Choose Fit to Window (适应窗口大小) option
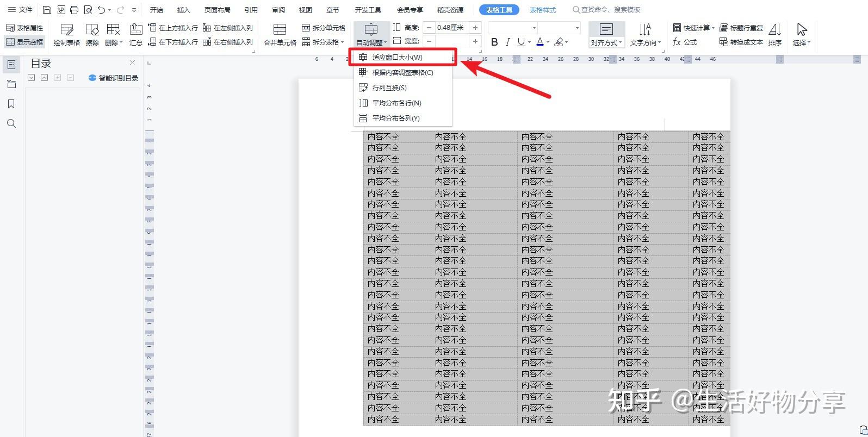 point(402,57)
